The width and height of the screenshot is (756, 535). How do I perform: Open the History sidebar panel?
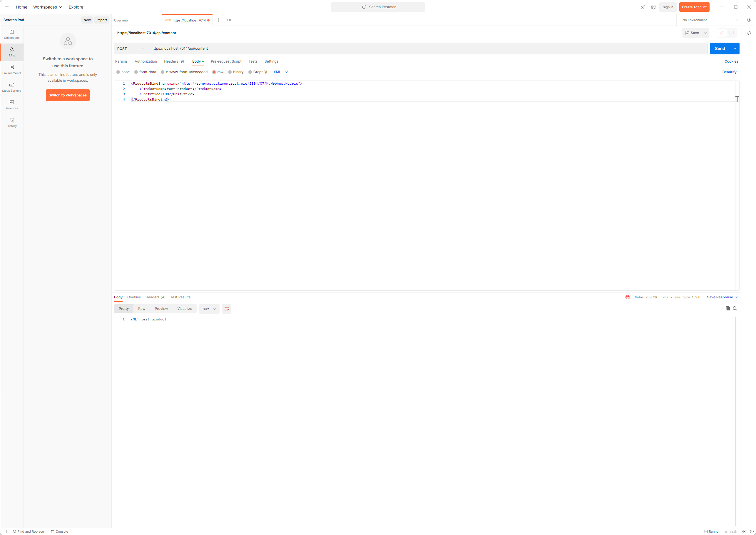(x=11, y=123)
